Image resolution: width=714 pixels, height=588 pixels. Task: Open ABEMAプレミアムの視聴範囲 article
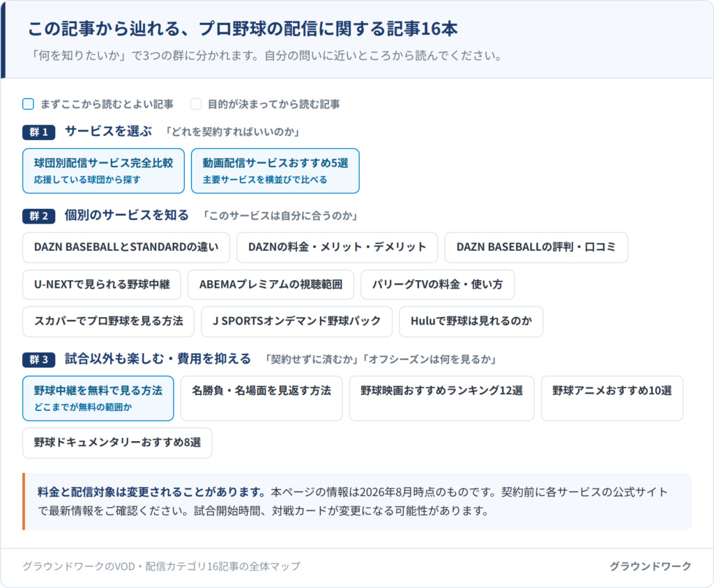click(271, 284)
